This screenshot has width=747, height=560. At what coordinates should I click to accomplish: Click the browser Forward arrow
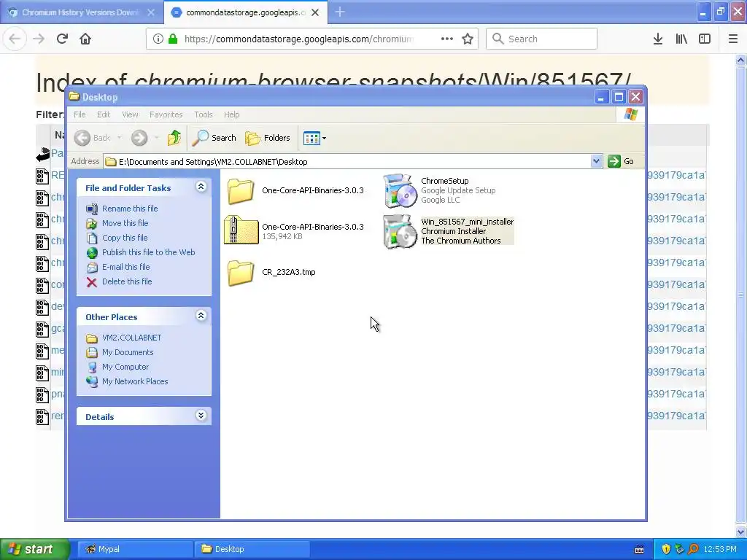[x=39, y=39]
